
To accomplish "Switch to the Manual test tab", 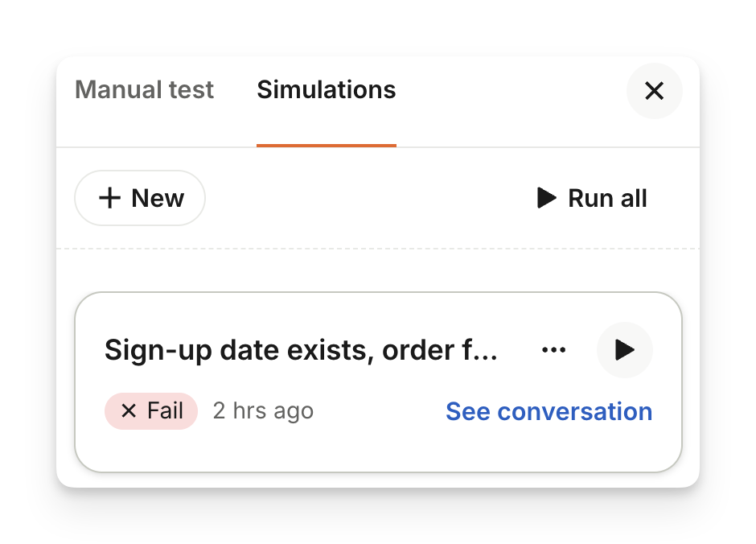I will [x=145, y=89].
